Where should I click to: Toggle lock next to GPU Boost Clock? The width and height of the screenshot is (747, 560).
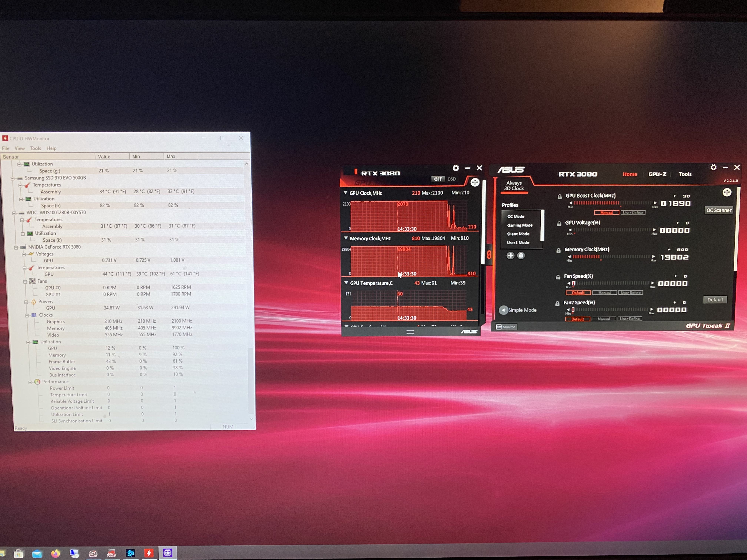pos(560,196)
